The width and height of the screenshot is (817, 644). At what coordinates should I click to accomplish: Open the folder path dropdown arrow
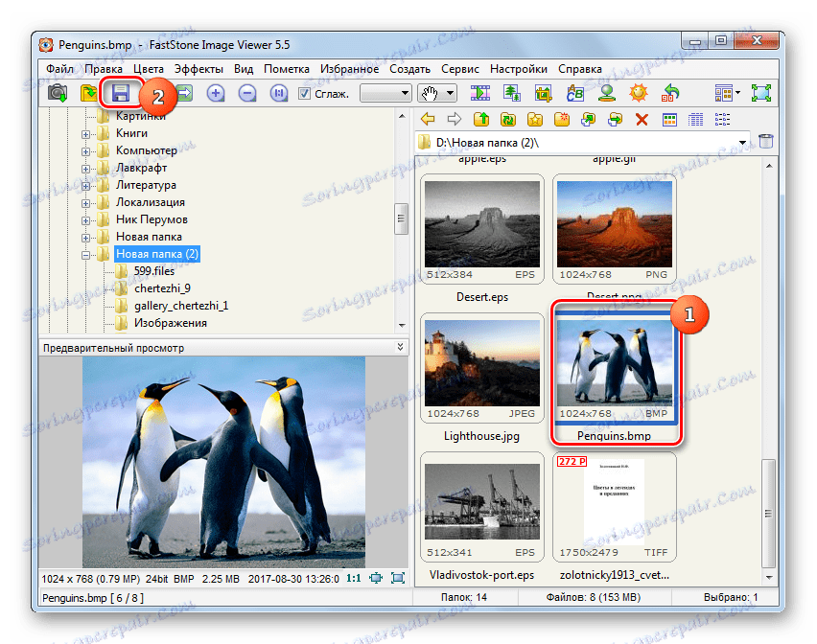(x=742, y=142)
